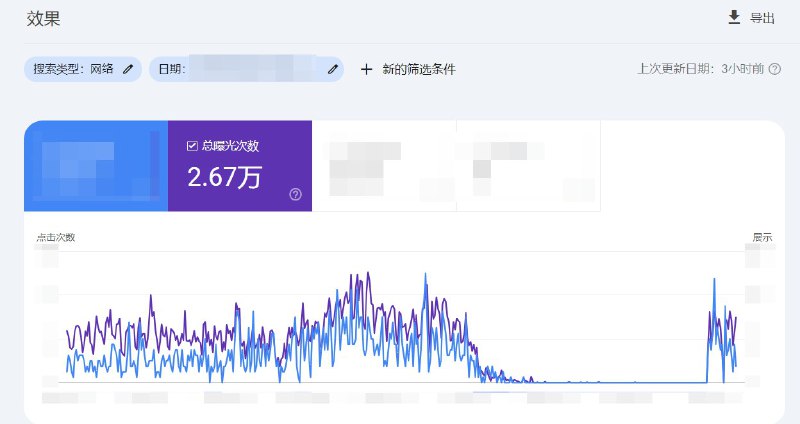Open the 日期 date range filter chip
The height and width of the screenshot is (424, 800).
[240, 69]
